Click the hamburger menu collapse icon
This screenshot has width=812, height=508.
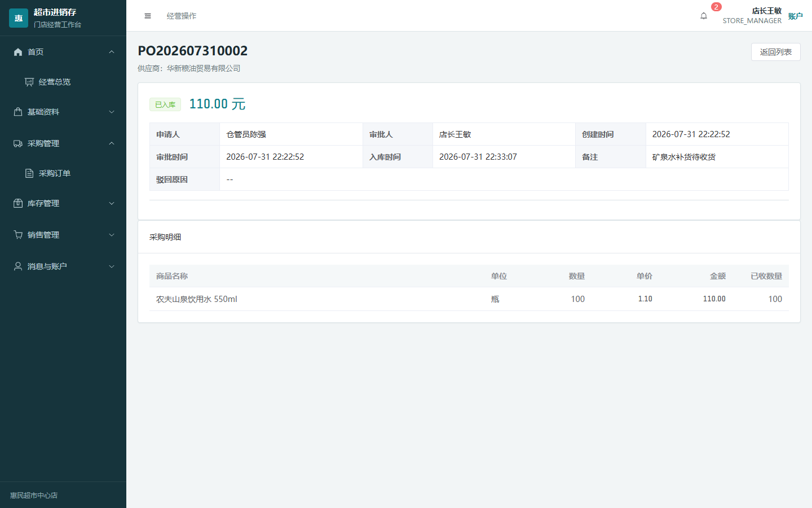[x=148, y=16]
